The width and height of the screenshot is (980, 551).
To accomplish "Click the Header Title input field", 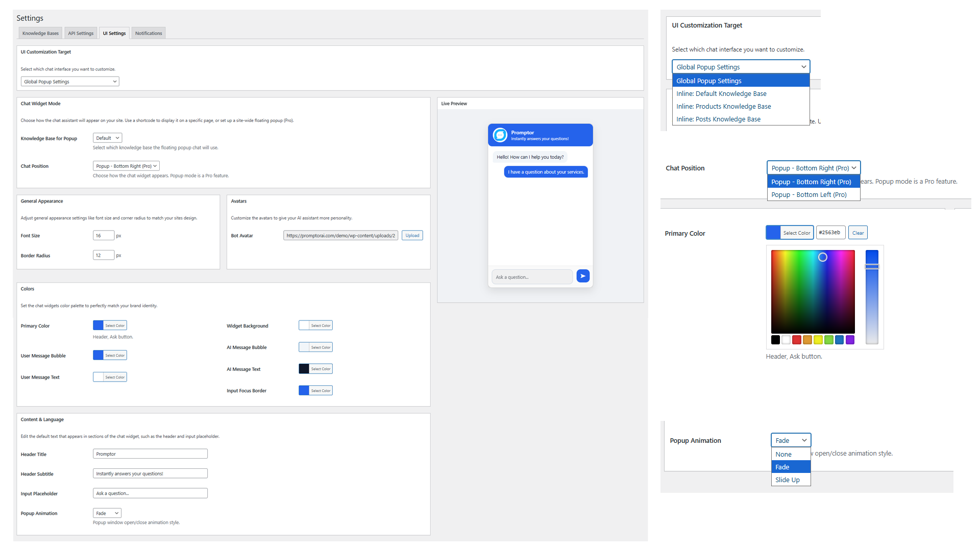I will coord(150,454).
